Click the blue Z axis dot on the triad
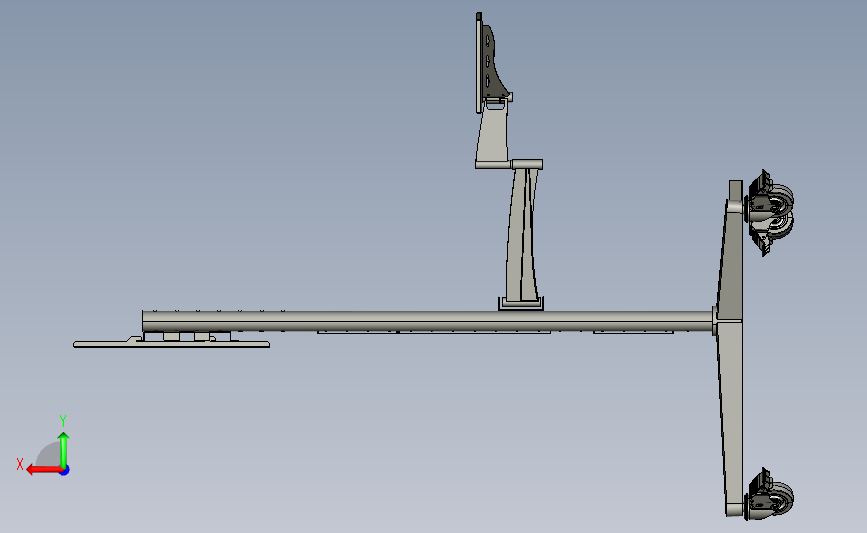The image size is (867, 533). (x=65, y=471)
